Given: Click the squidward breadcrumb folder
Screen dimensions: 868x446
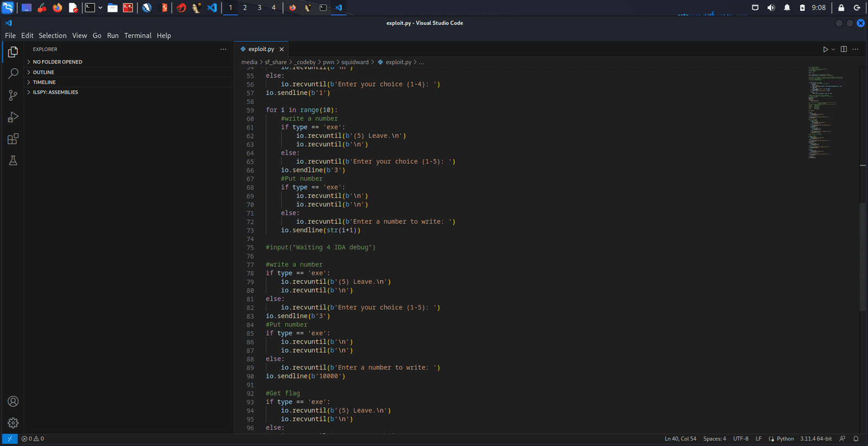Looking at the screenshot, I should 355,62.
